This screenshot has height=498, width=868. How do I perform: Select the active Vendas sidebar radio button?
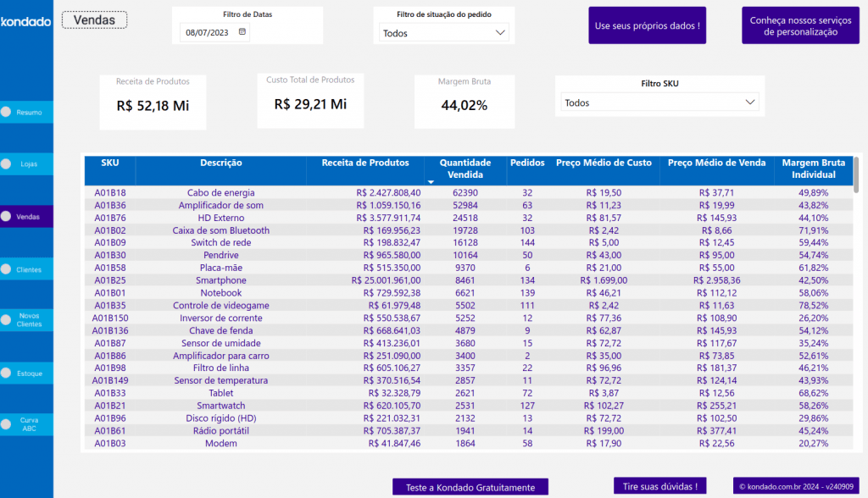coord(7,217)
